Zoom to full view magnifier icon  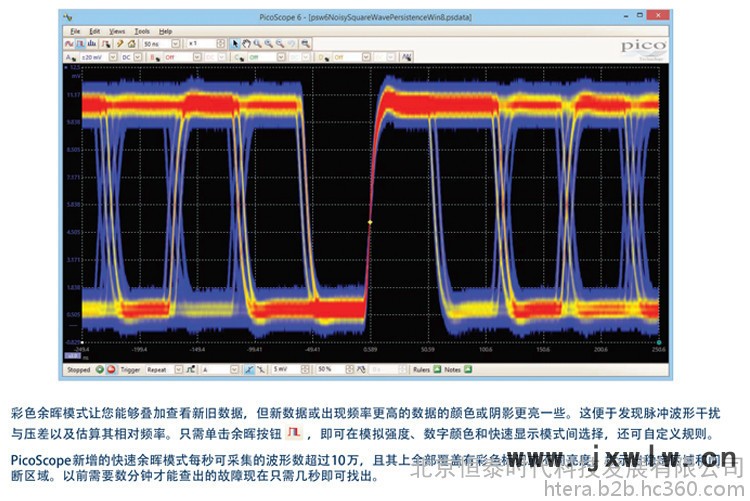coord(306,44)
